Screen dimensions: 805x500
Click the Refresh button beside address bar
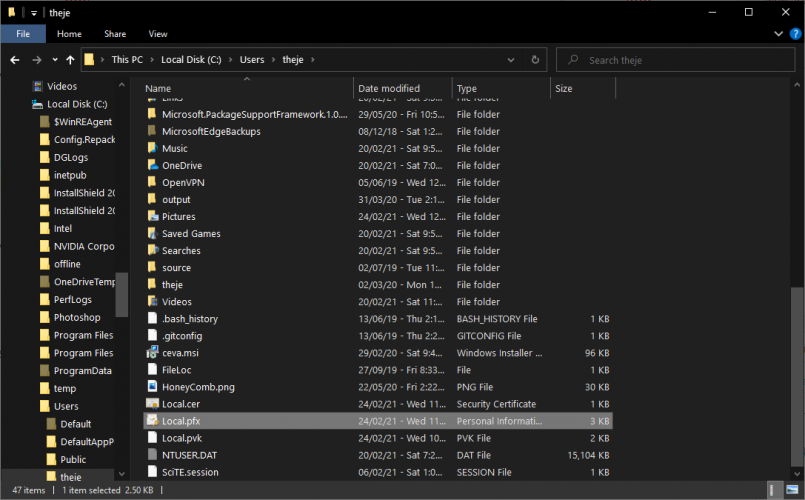tap(535, 60)
